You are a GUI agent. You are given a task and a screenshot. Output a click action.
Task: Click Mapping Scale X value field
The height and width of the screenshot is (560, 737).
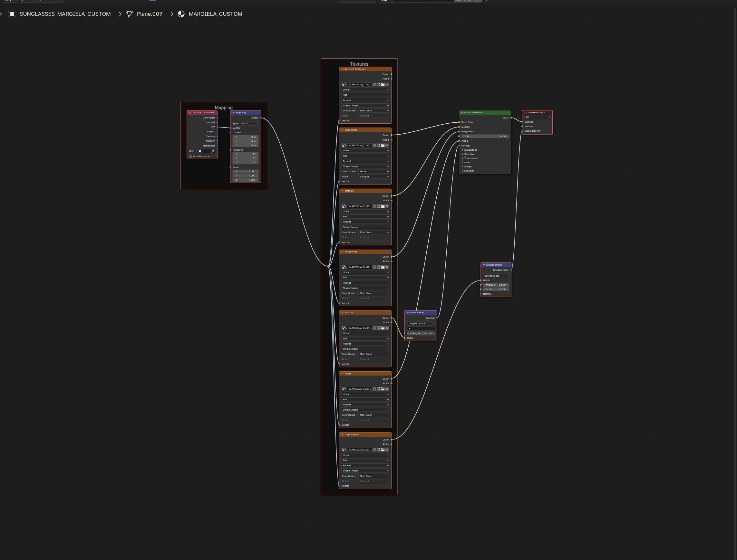click(x=246, y=172)
